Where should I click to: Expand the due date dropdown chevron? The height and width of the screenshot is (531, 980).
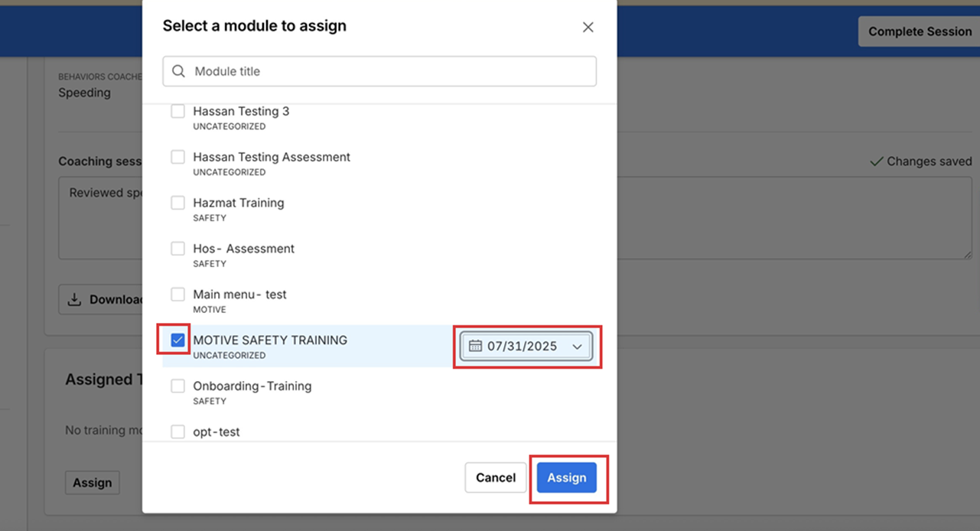577,347
